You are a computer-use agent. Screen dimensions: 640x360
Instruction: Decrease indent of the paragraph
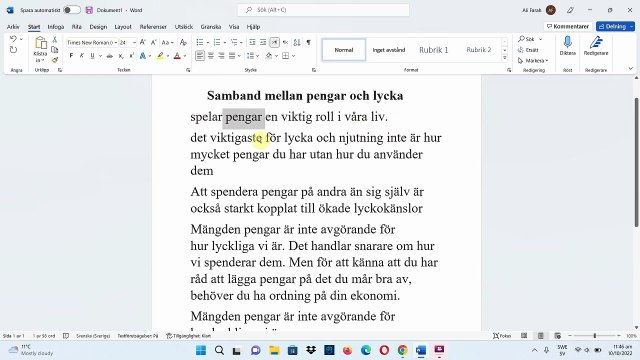click(x=252, y=42)
